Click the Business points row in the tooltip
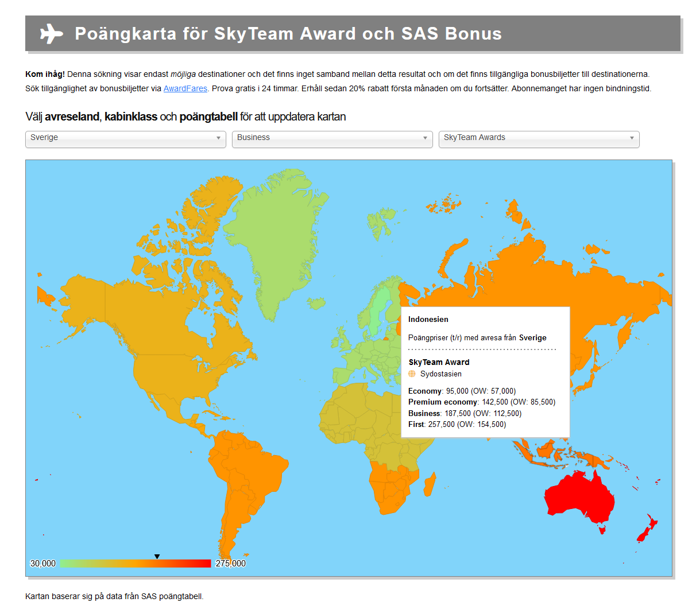This screenshot has width=700, height=610. click(x=463, y=413)
